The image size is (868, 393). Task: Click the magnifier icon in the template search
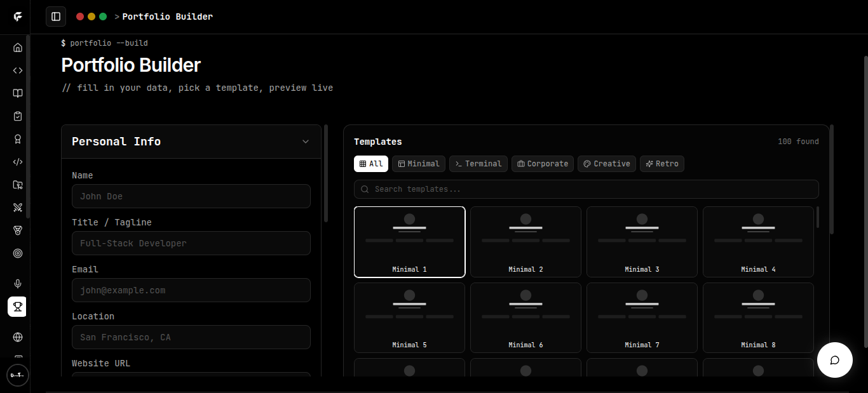pos(365,189)
